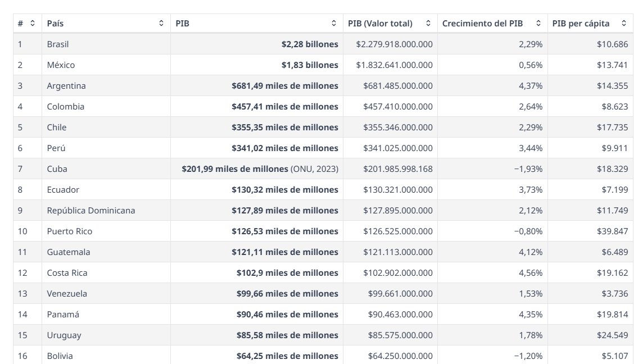This screenshot has height=364, width=638.
Task: Click Chile's PIB per cápita figure
Action: click(x=612, y=127)
